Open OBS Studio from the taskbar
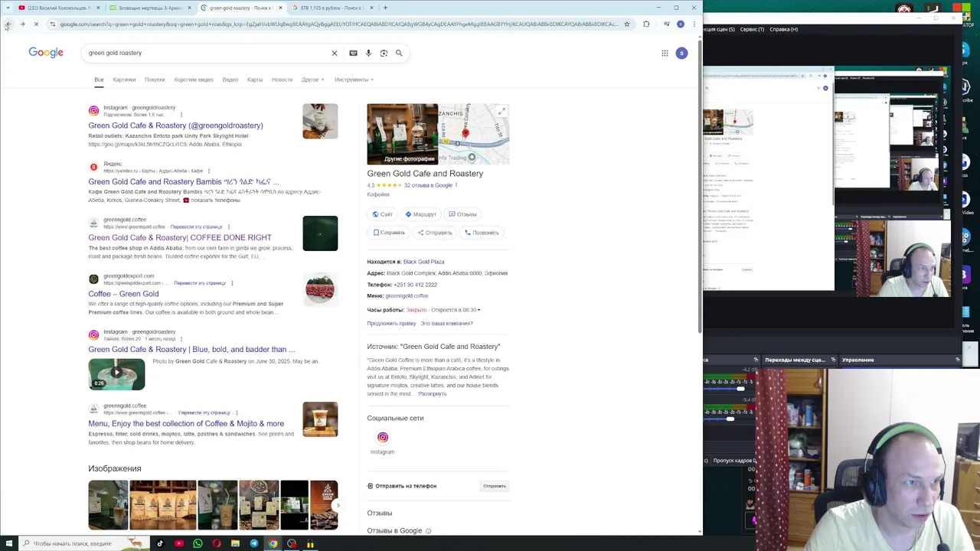 [x=292, y=543]
